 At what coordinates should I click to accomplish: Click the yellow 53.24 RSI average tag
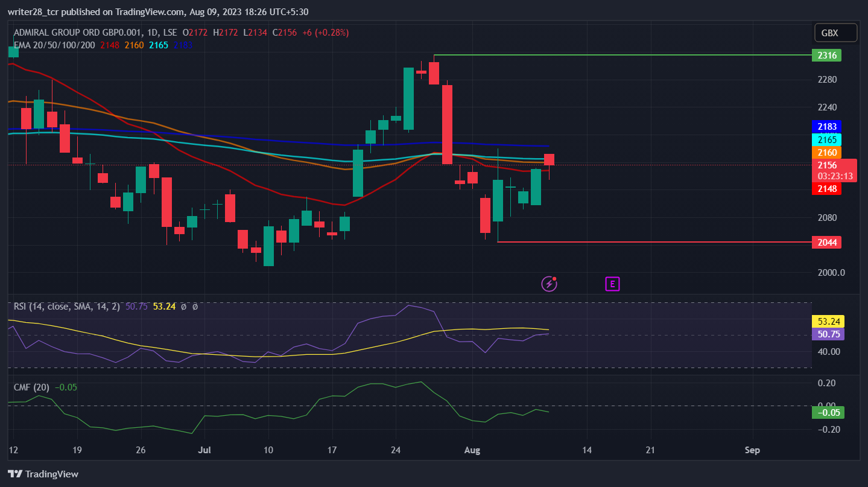click(x=828, y=321)
